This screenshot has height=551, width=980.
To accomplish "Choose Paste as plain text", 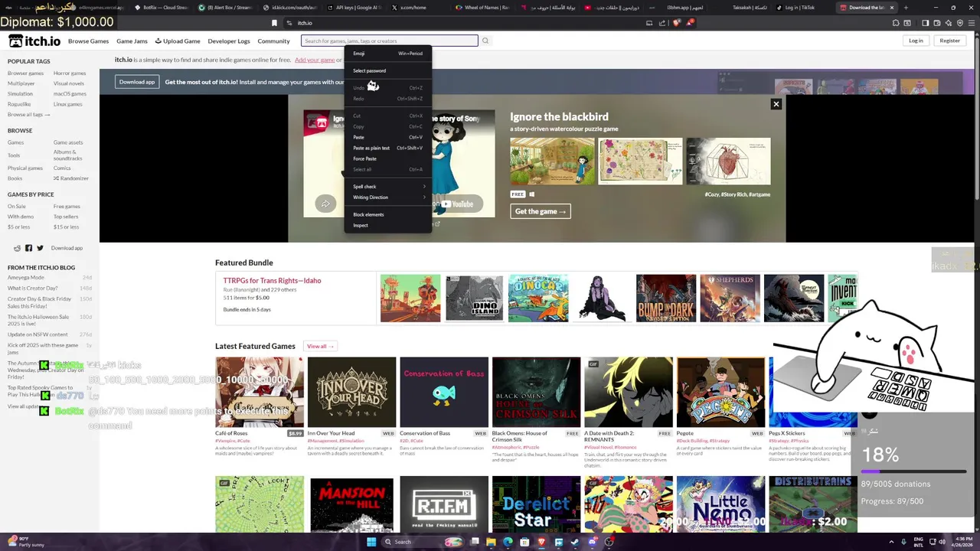I will (388, 148).
